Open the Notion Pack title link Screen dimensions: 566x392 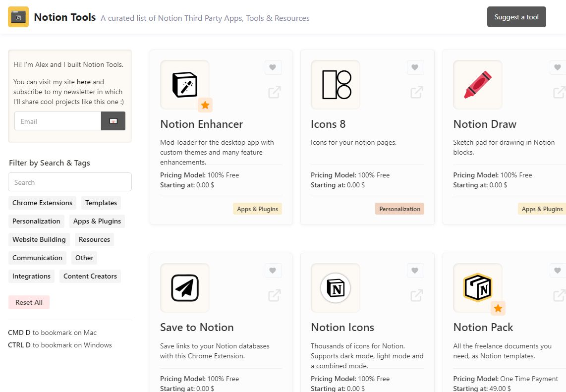coord(483,328)
